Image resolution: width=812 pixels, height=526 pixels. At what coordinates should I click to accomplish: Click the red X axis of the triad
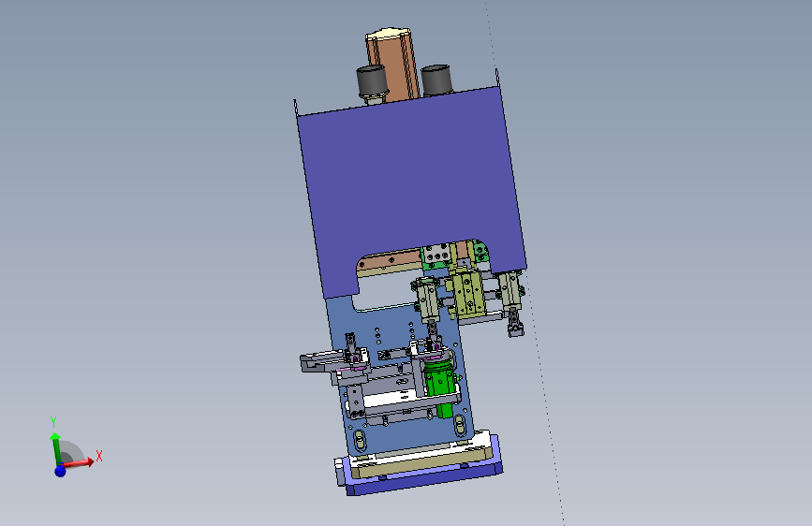(78, 463)
